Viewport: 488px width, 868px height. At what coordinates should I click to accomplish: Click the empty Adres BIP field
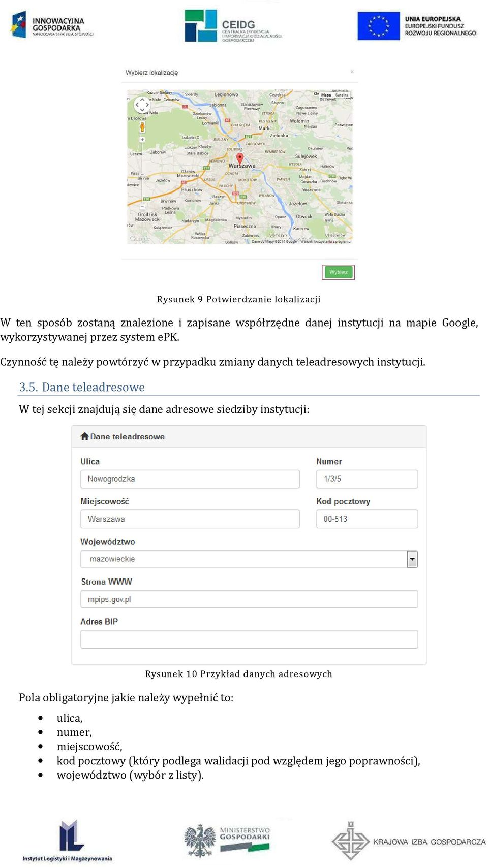pyautogui.click(x=249, y=639)
